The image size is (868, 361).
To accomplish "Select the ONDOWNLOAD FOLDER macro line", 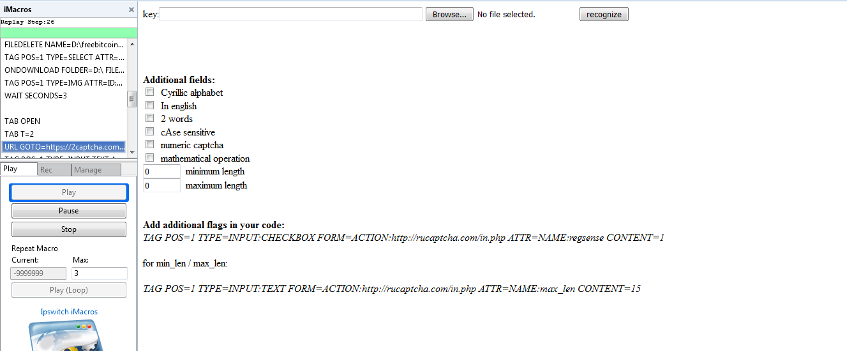I will 64,70.
